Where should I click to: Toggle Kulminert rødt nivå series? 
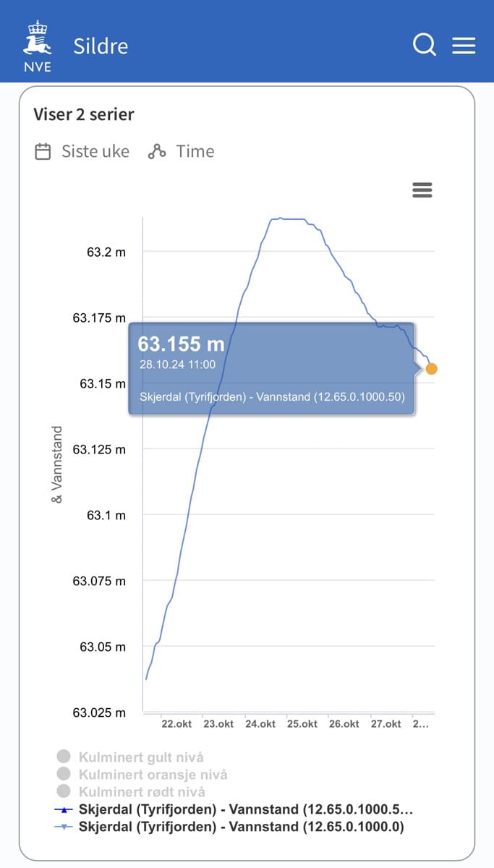(142, 792)
